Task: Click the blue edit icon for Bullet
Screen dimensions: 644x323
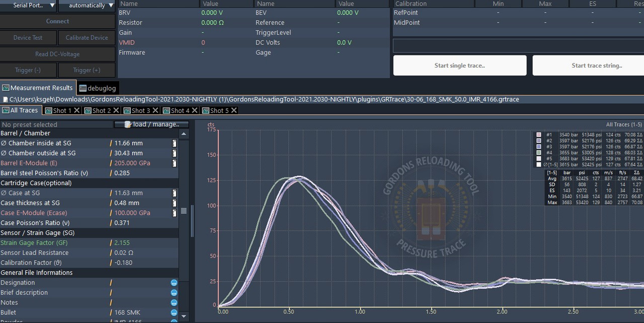Action: tap(174, 313)
